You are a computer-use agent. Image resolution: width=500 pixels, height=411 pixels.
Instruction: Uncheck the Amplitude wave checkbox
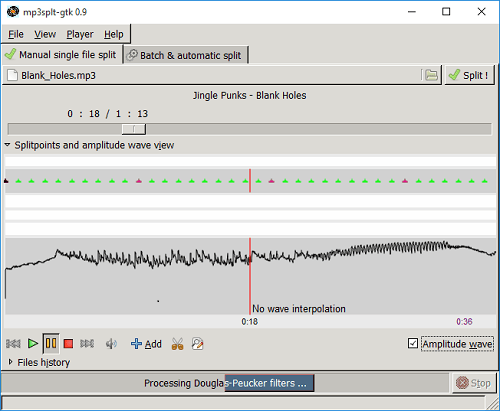[413, 343]
